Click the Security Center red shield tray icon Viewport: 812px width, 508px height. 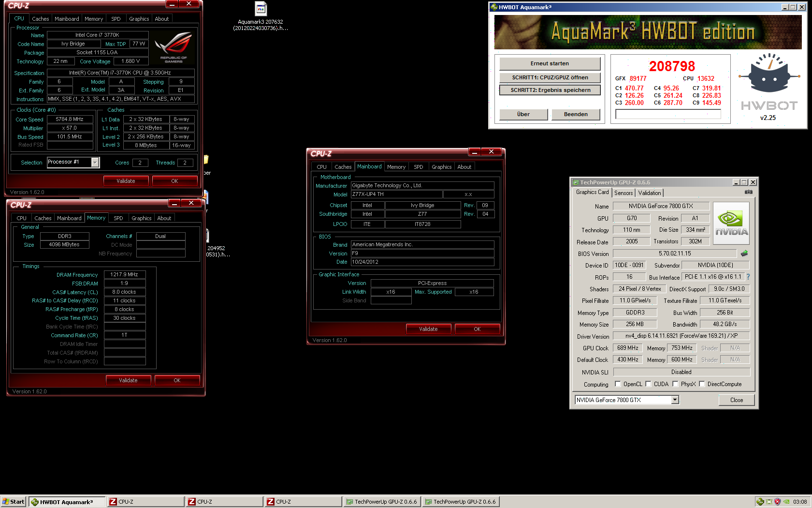pyautogui.click(x=777, y=502)
